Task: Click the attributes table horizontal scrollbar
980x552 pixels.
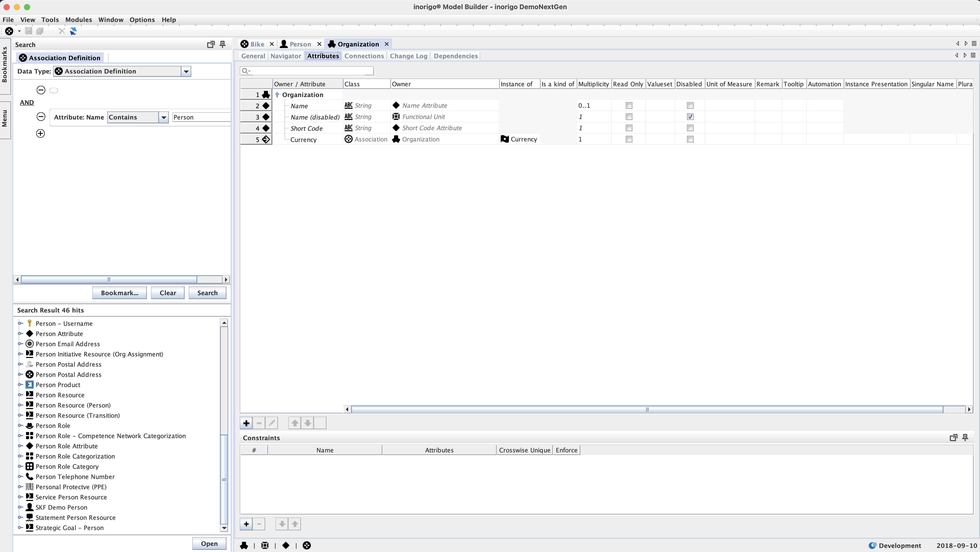Action: tap(647, 410)
